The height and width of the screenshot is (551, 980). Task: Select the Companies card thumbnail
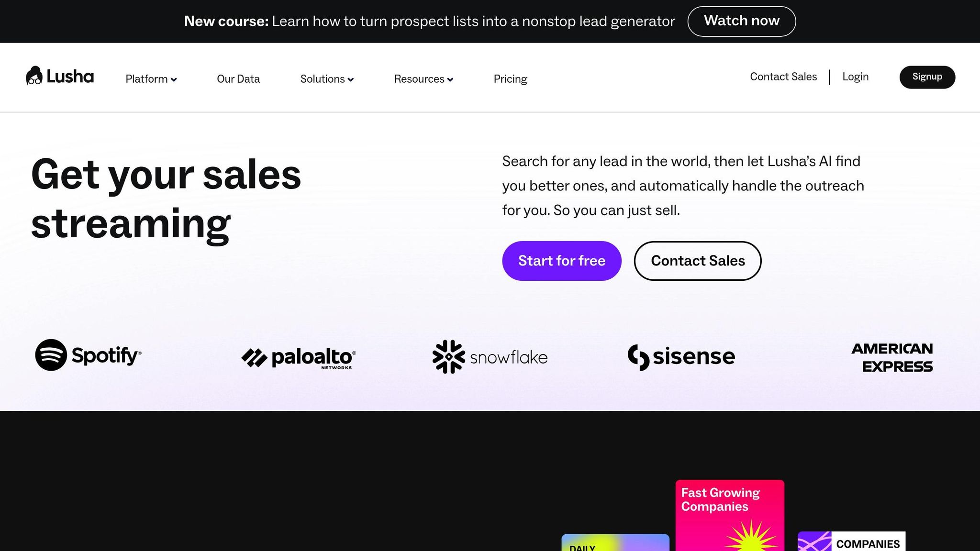(x=851, y=541)
